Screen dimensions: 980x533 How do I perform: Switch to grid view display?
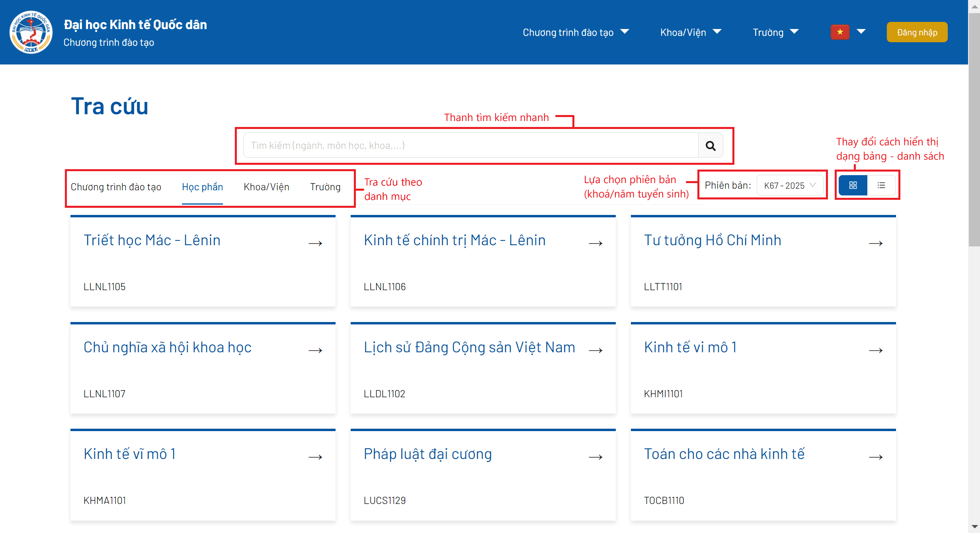(853, 185)
